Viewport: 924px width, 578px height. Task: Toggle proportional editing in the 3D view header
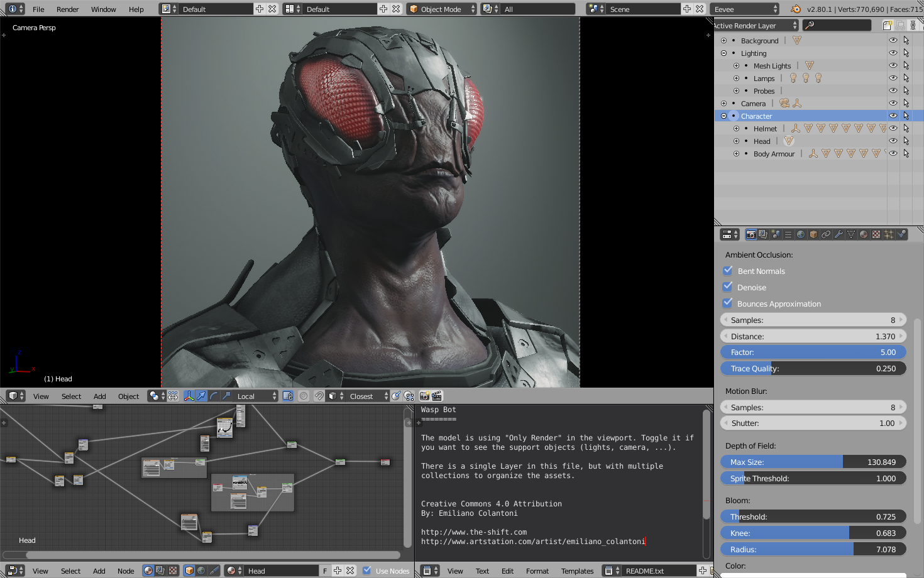coord(304,396)
